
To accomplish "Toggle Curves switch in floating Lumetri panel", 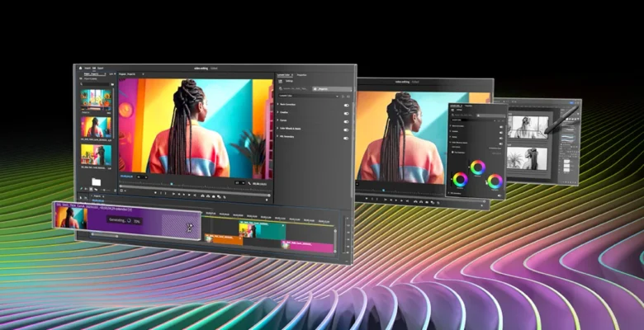I will click(x=501, y=139).
